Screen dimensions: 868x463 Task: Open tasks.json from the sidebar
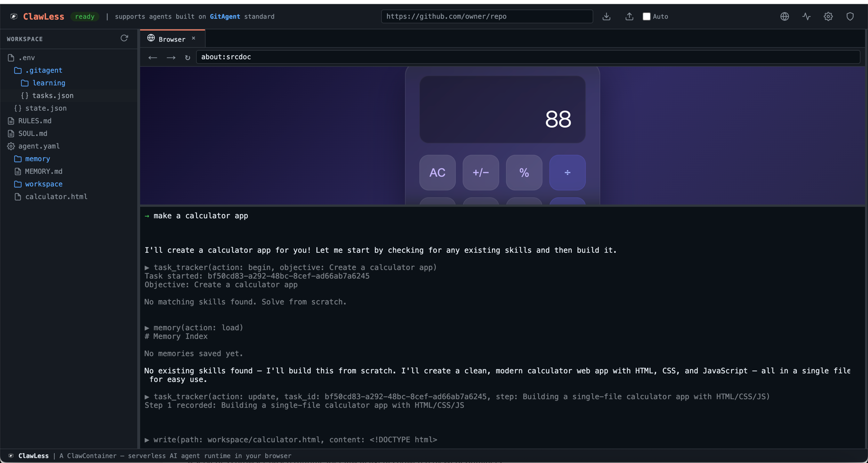(x=53, y=96)
